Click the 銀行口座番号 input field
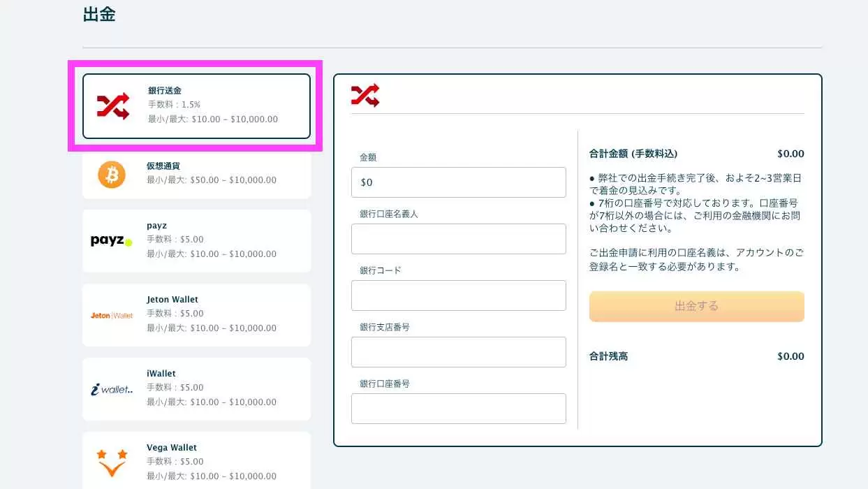Image resolution: width=868 pixels, height=489 pixels. coord(458,409)
